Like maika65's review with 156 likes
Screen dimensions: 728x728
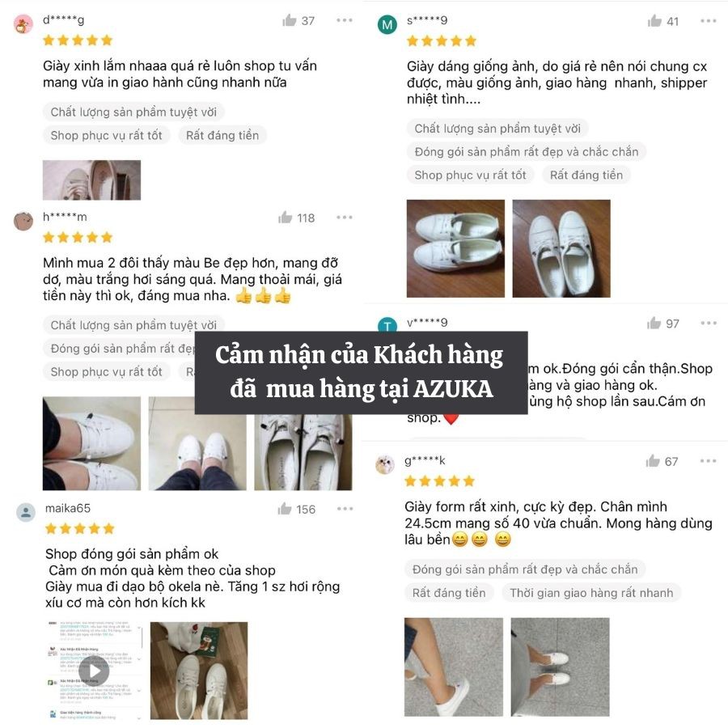point(285,509)
